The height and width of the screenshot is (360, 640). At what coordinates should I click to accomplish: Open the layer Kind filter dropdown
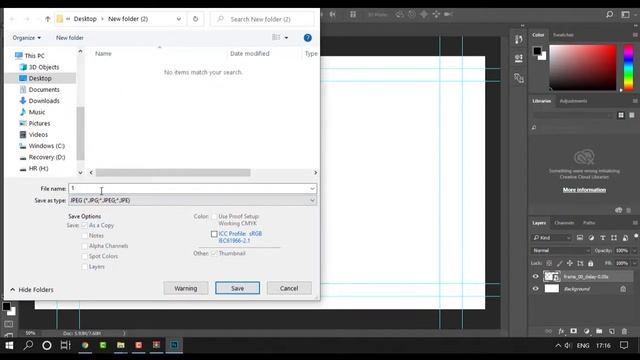pyautogui.click(x=552, y=238)
